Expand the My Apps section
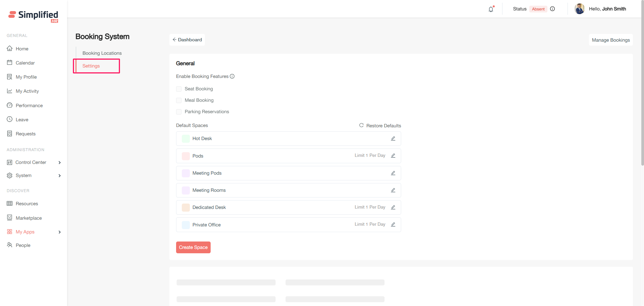The width and height of the screenshot is (644, 306). coord(60,232)
